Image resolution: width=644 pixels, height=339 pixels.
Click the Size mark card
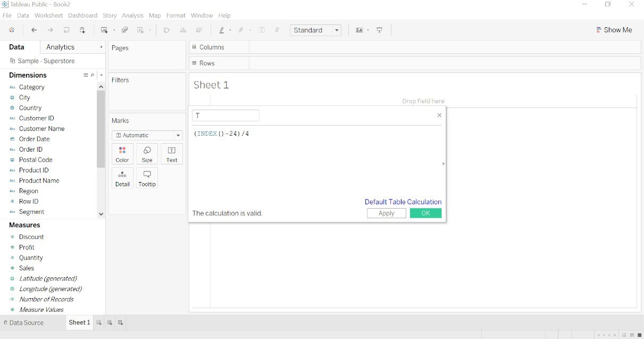tap(147, 154)
